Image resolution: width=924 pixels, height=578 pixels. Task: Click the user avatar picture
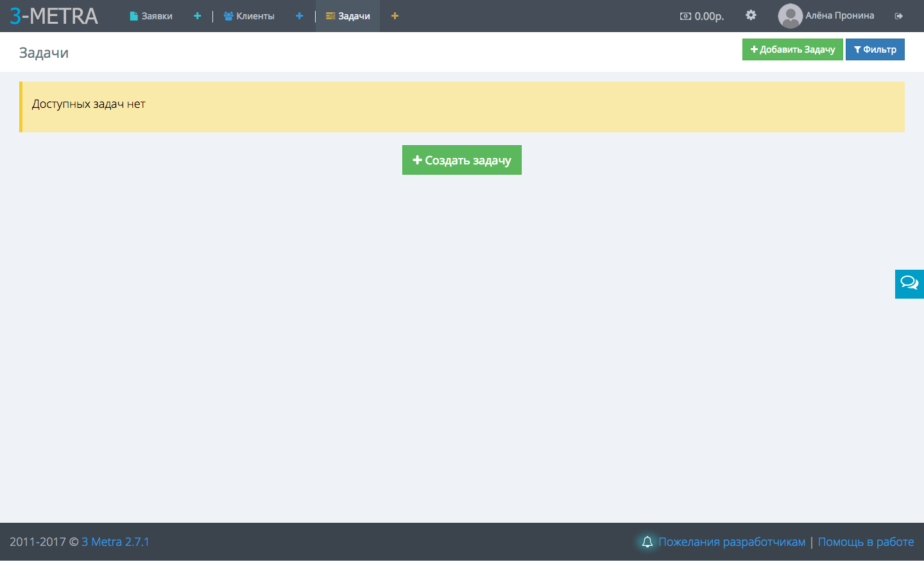pos(790,16)
